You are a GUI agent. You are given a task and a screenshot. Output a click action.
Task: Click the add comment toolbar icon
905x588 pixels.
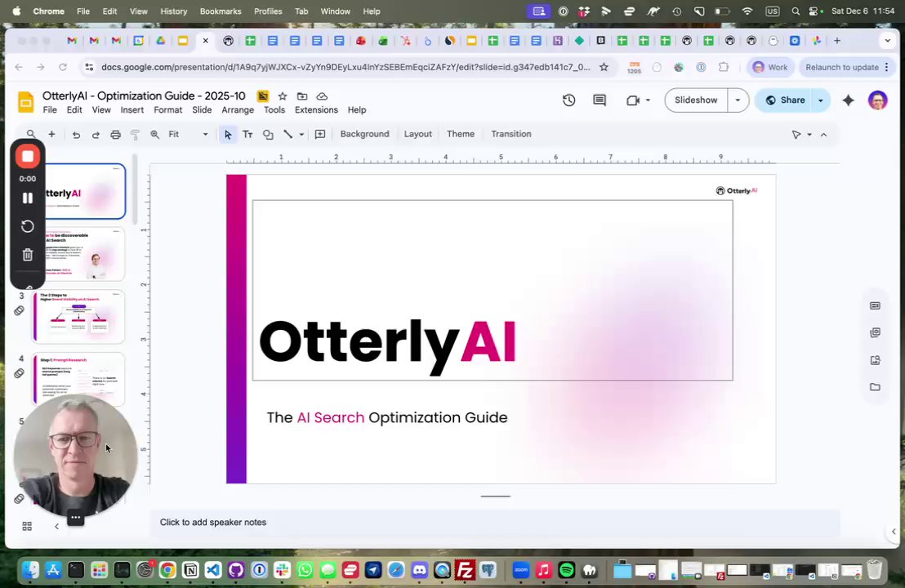coord(319,135)
